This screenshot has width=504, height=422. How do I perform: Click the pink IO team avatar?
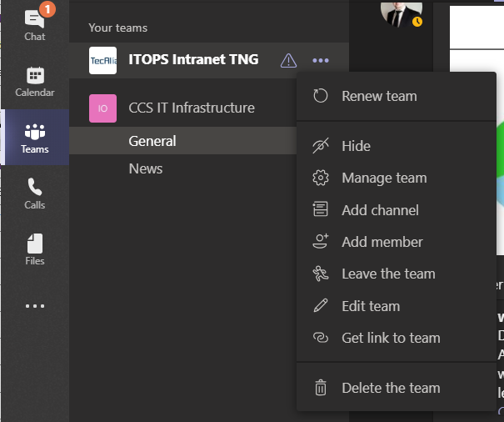tap(102, 108)
